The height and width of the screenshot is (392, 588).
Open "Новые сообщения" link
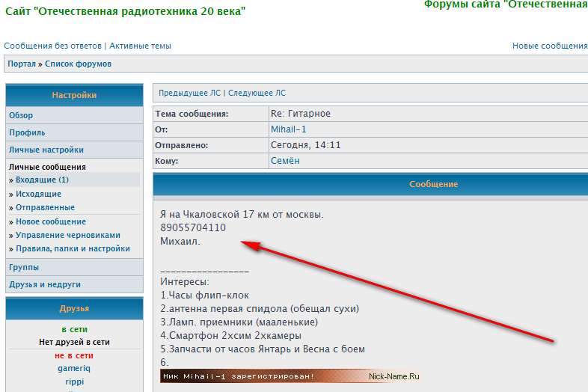tap(550, 46)
